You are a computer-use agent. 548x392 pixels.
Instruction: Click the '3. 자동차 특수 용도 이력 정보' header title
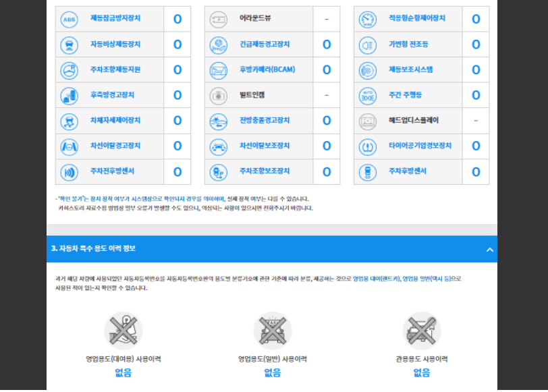93,248
